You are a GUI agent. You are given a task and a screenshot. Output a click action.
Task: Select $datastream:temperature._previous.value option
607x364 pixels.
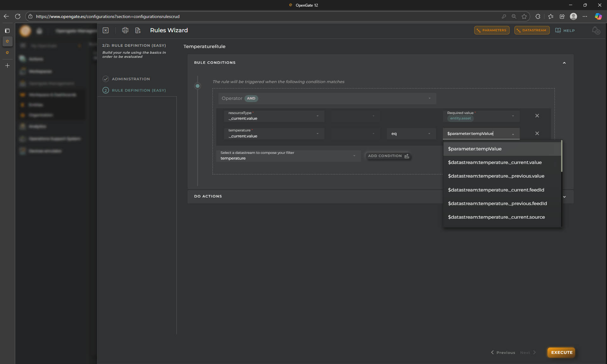(496, 176)
